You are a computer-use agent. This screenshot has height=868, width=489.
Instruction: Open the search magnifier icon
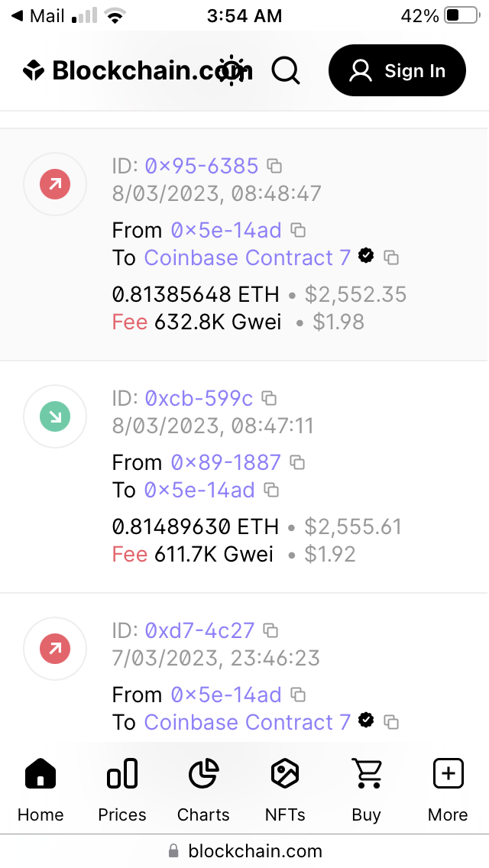click(x=286, y=71)
